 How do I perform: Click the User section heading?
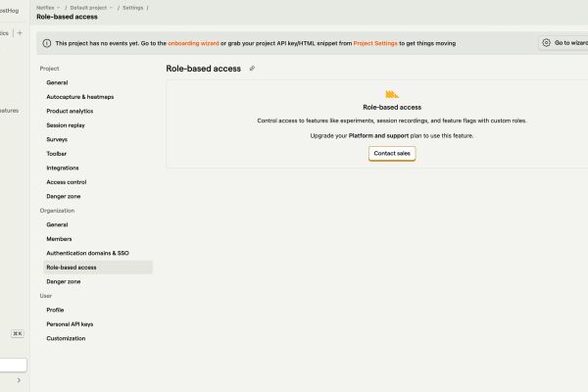click(x=46, y=296)
